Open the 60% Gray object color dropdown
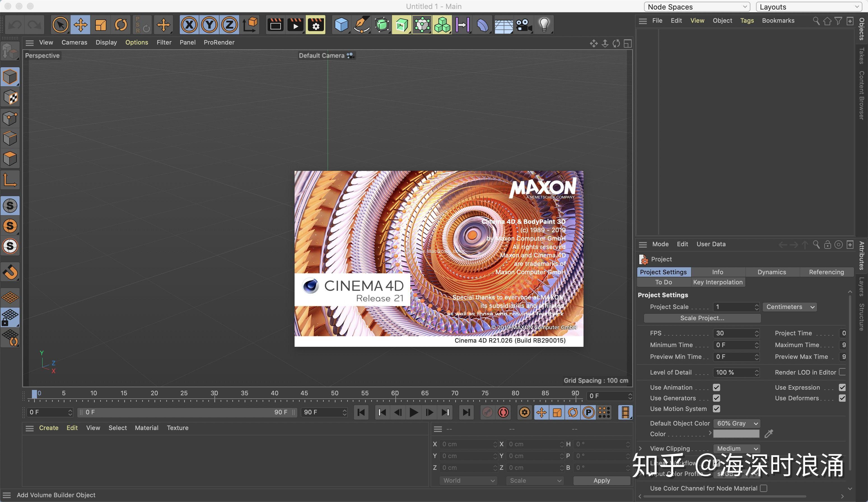Viewport: 868px width, 502px height. (x=736, y=424)
